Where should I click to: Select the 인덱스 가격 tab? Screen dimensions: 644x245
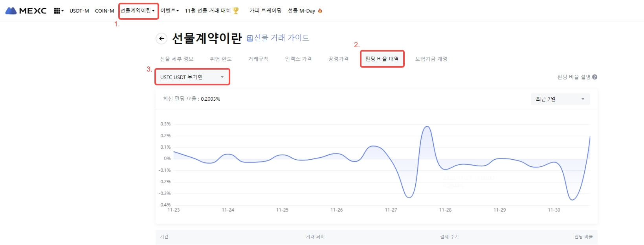coord(298,59)
